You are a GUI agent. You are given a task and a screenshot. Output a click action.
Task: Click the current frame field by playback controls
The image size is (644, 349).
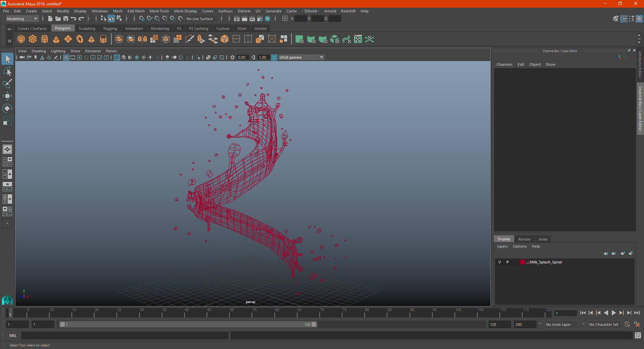pyautogui.click(x=566, y=313)
